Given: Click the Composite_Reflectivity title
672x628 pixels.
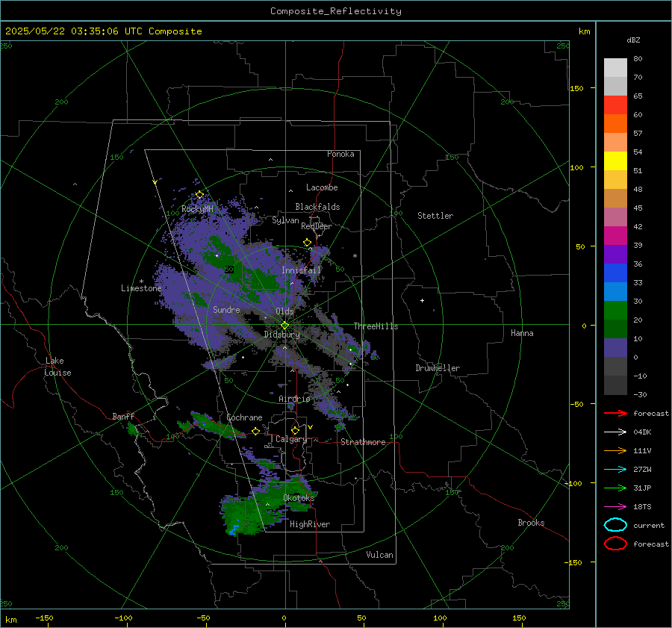Looking at the screenshot, I should (335, 11).
